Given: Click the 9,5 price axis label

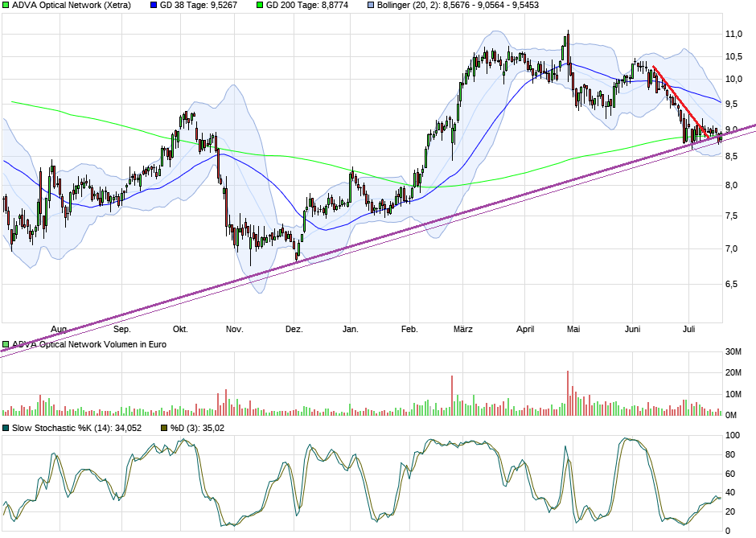Looking at the screenshot, I should [x=732, y=104].
